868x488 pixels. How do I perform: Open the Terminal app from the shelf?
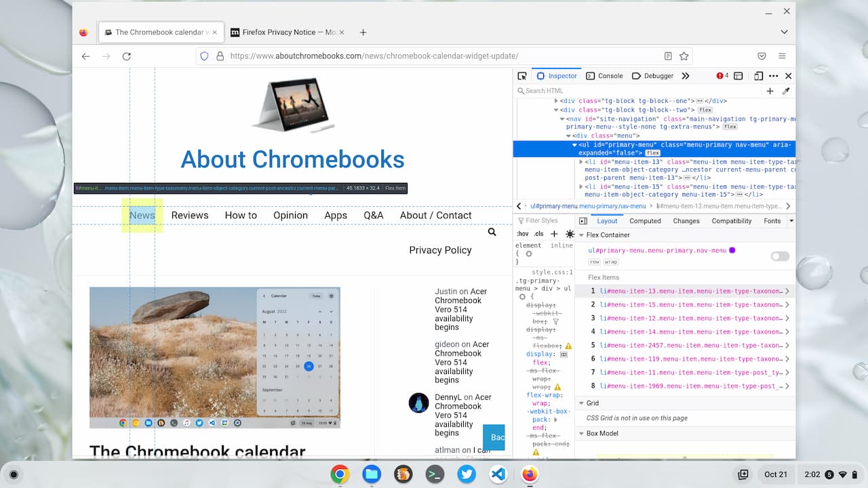(x=435, y=474)
